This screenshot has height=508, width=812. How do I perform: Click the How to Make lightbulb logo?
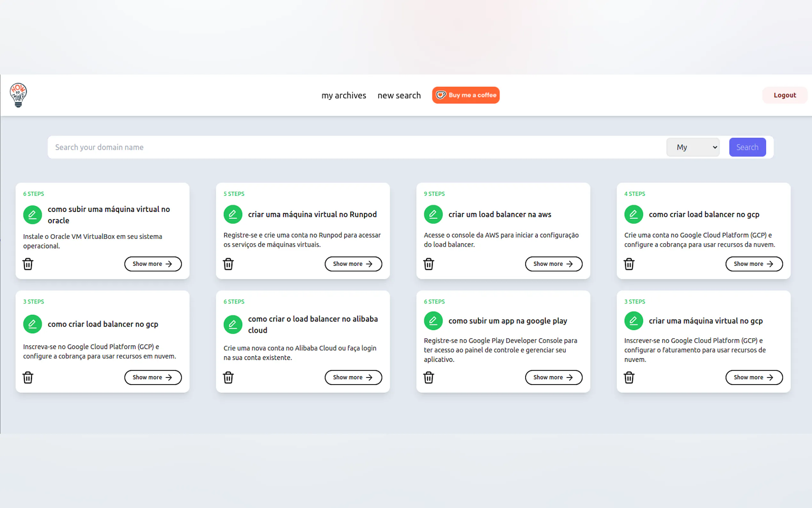tap(18, 95)
